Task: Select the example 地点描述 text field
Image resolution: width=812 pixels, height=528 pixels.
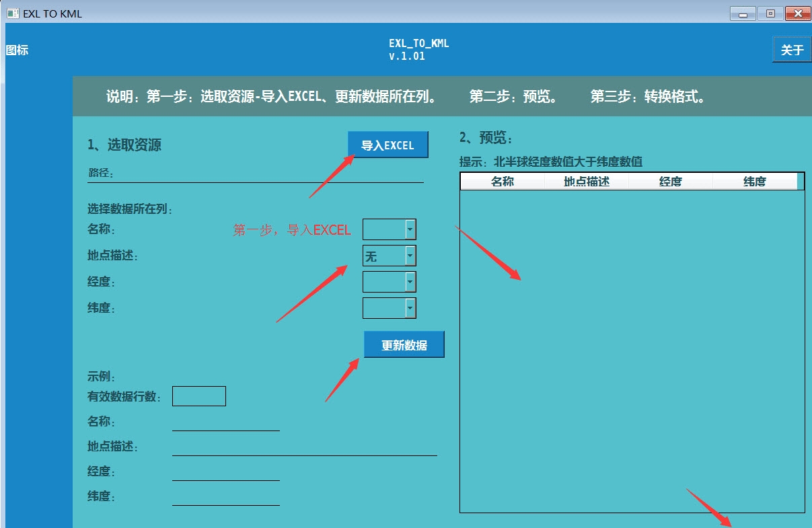Action: 304,447
